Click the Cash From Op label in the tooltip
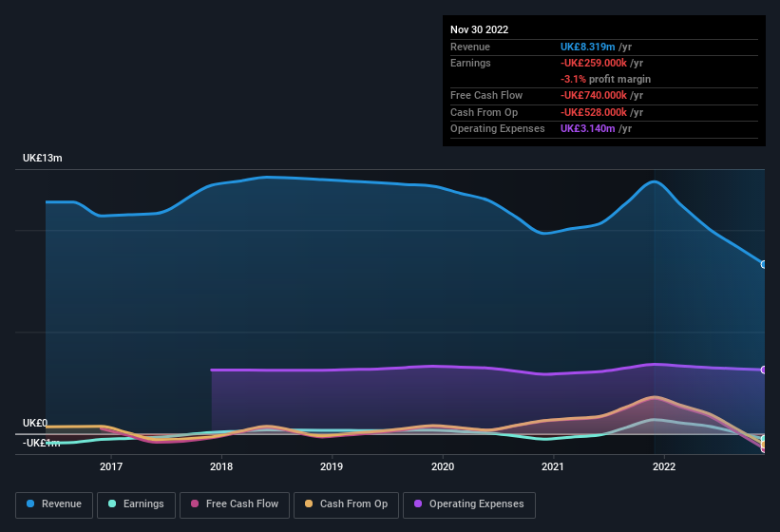 coord(484,112)
